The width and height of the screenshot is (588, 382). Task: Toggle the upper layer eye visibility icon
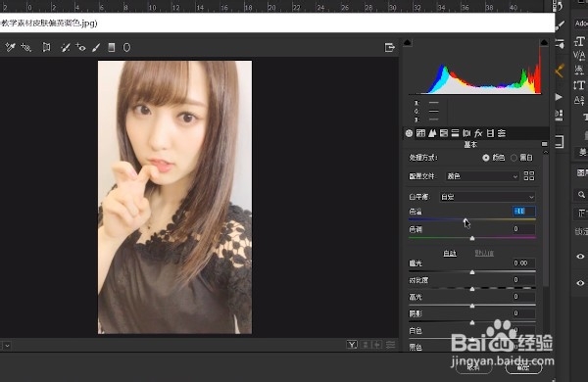click(580, 257)
